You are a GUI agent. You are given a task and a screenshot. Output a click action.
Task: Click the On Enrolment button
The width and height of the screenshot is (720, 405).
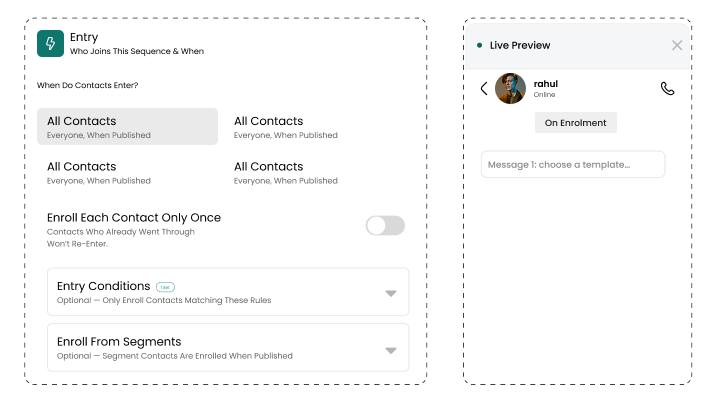click(575, 123)
